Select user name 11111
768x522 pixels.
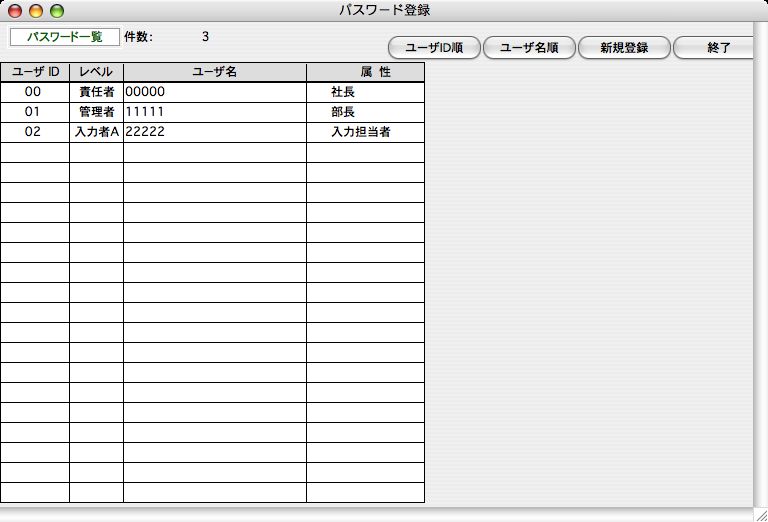pyautogui.click(x=214, y=112)
